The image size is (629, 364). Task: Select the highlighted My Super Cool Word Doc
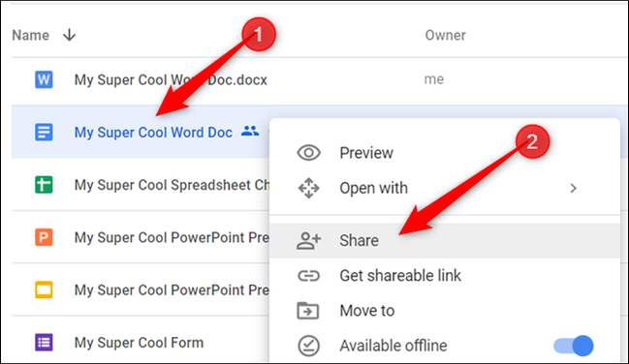tap(153, 133)
